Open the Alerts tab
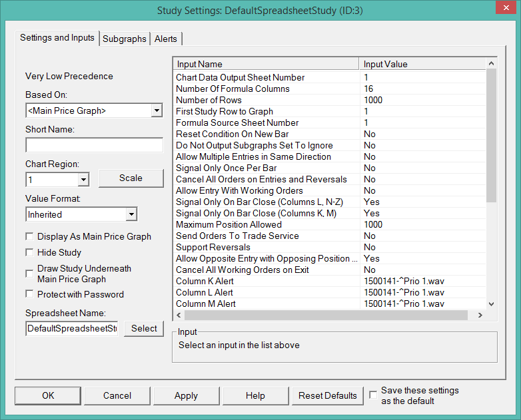 166,39
